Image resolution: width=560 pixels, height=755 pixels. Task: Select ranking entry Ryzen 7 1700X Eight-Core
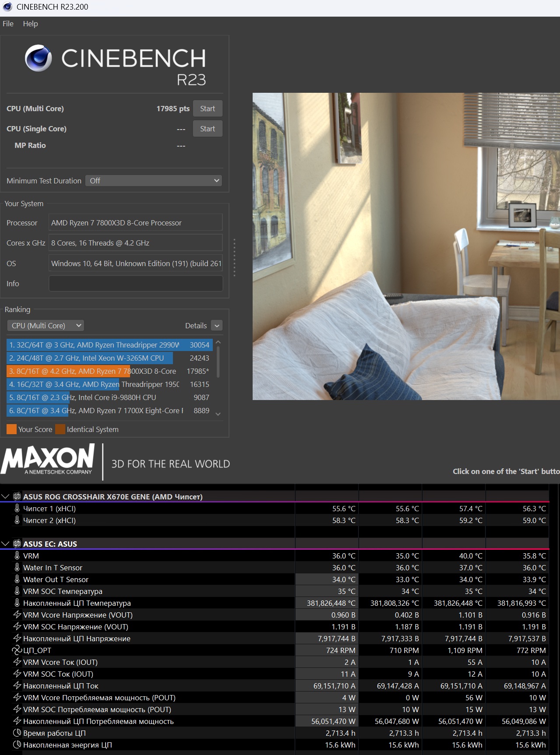click(x=109, y=411)
